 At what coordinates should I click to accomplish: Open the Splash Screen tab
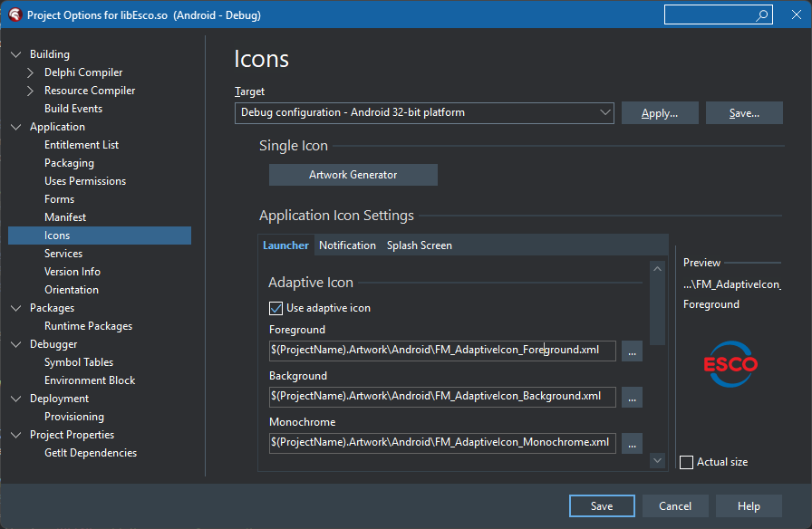[420, 245]
